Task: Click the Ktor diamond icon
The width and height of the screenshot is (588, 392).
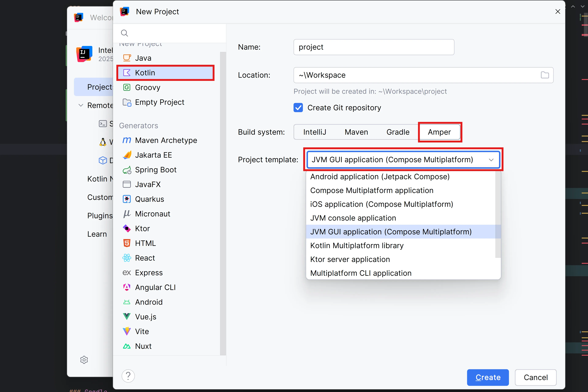Action: coord(127,229)
